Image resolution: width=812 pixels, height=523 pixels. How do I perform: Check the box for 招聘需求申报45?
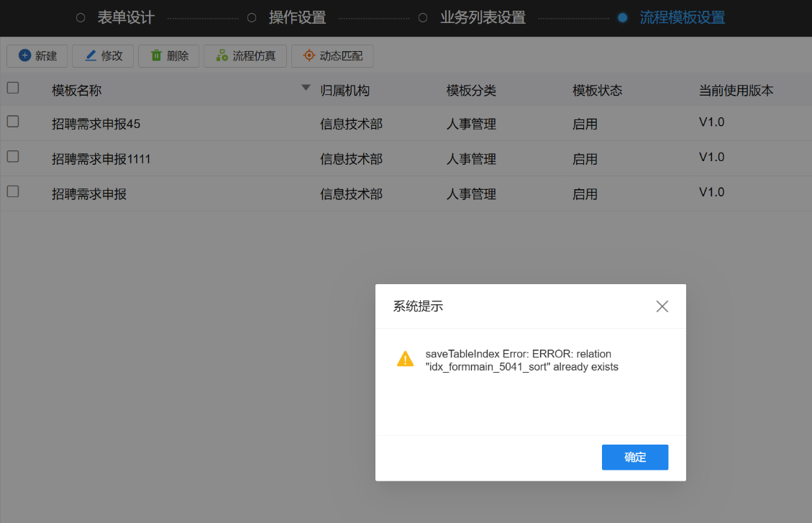point(13,122)
